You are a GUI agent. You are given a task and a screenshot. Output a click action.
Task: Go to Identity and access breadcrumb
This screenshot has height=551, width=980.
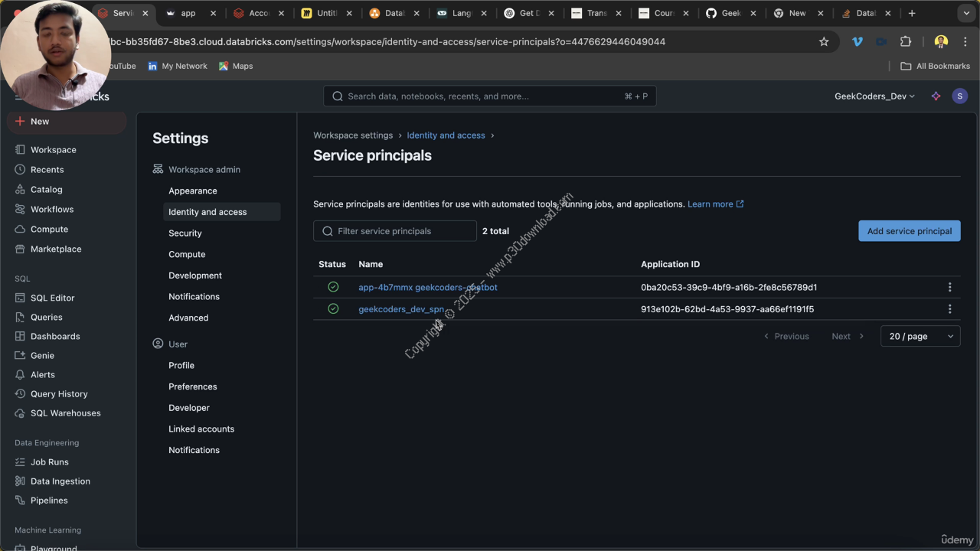click(446, 135)
